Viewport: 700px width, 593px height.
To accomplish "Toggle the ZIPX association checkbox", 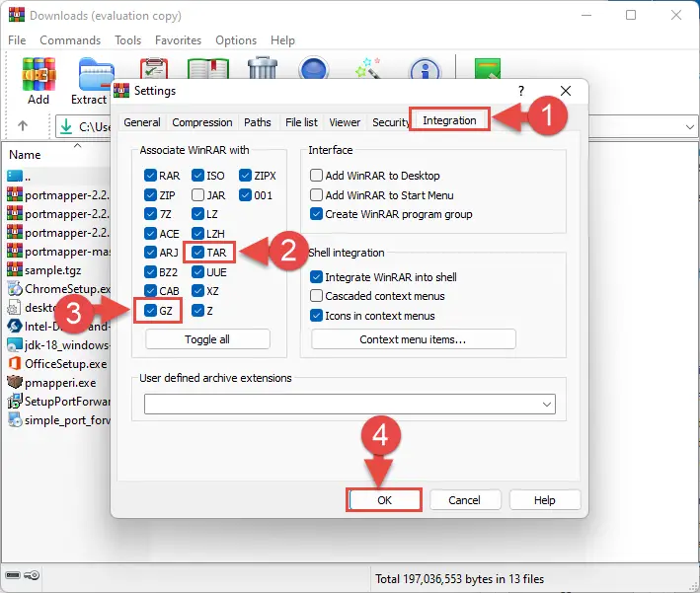I will point(245,176).
